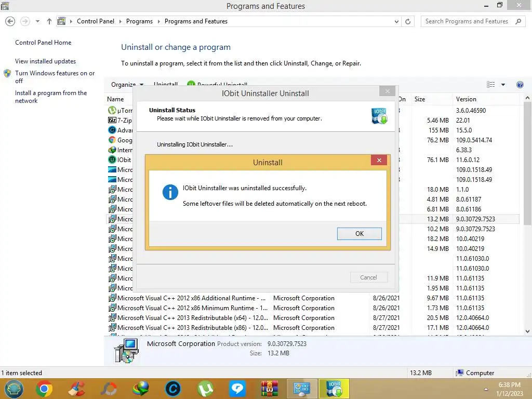Image resolution: width=532 pixels, height=399 pixels.
Task: Click the Programs breadcrumb
Action: [139, 21]
